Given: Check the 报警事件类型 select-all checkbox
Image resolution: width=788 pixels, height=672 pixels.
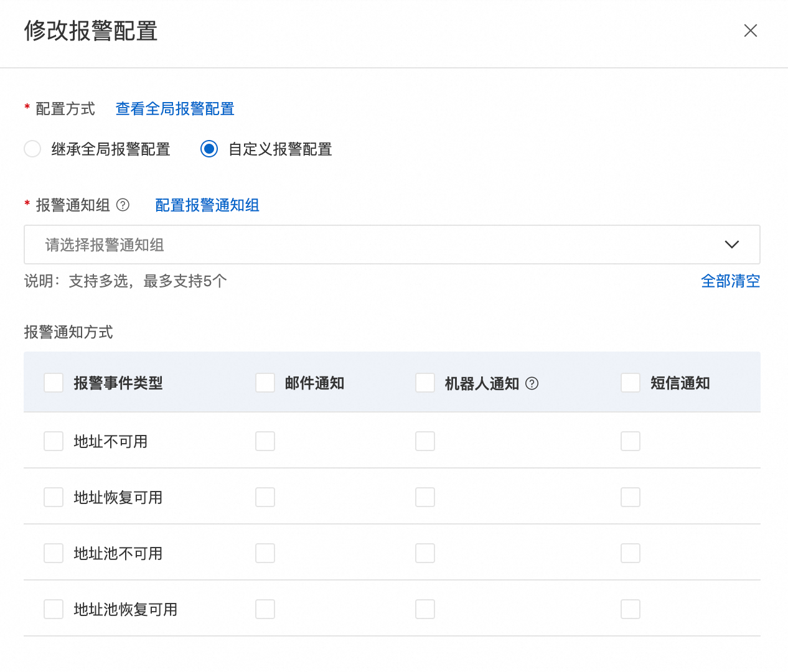Looking at the screenshot, I should pyautogui.click(x=54, y=383).
